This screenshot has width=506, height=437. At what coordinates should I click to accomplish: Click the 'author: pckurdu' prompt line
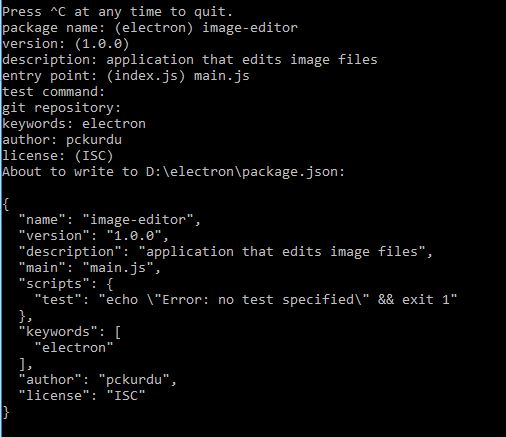(62, 140)
